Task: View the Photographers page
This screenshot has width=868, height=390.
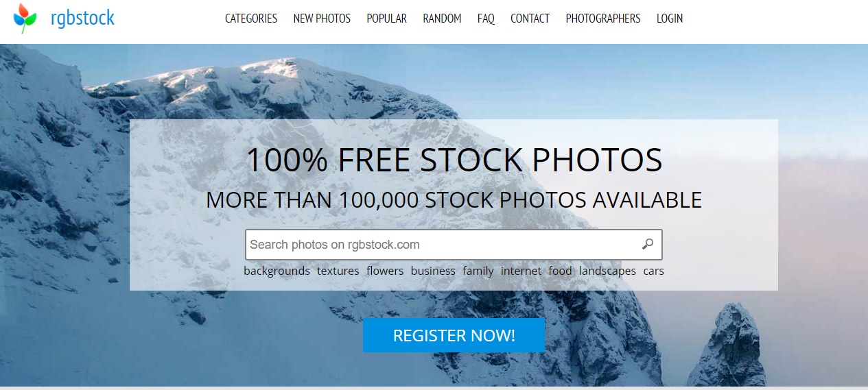Action: [x=603, y=19]
